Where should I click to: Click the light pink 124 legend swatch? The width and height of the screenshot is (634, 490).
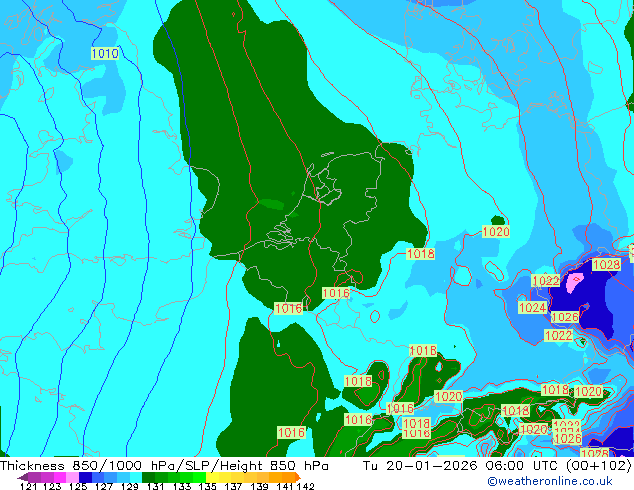(72, 477)
